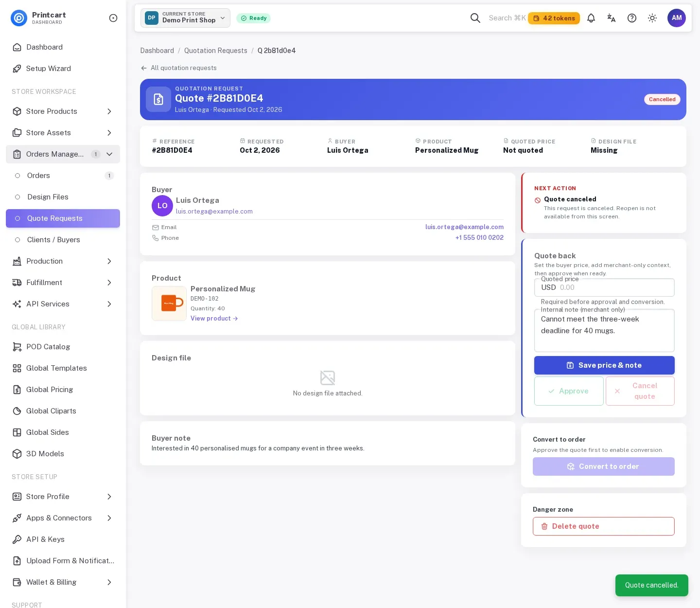Open the AM user avatar menu
Image resolution: width=700 pixels, height=608 pixels.
(x=677, y=18)
